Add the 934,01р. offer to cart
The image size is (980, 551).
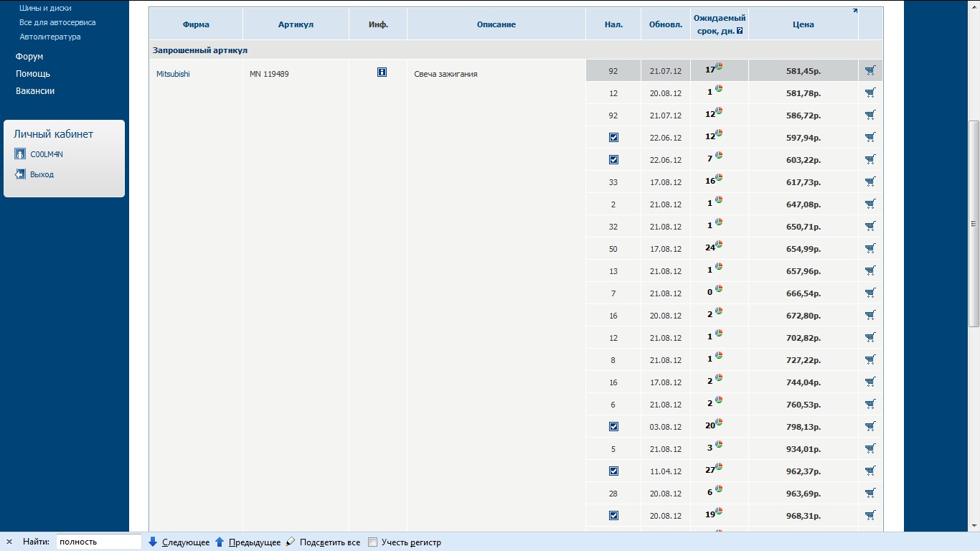click(870, 448)
